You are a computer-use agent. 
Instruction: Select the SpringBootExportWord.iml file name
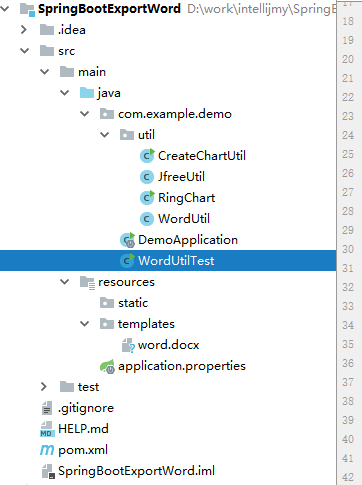(x=136, y=471)
